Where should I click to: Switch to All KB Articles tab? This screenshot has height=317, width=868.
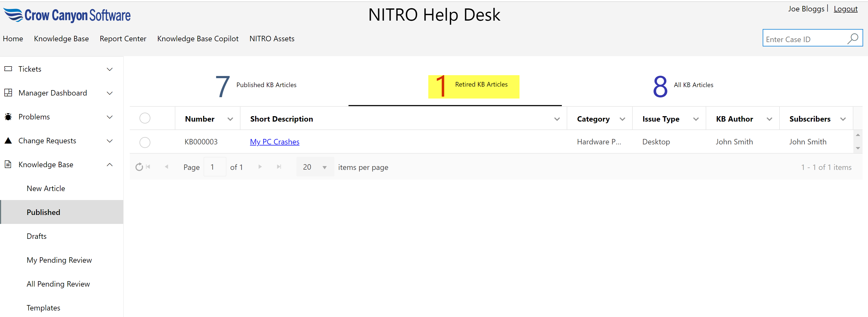683,86
